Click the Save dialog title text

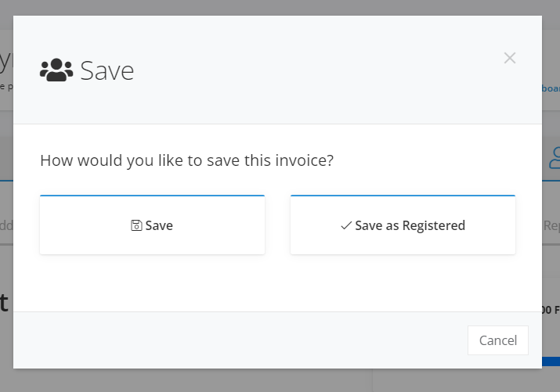pos(107,70)
